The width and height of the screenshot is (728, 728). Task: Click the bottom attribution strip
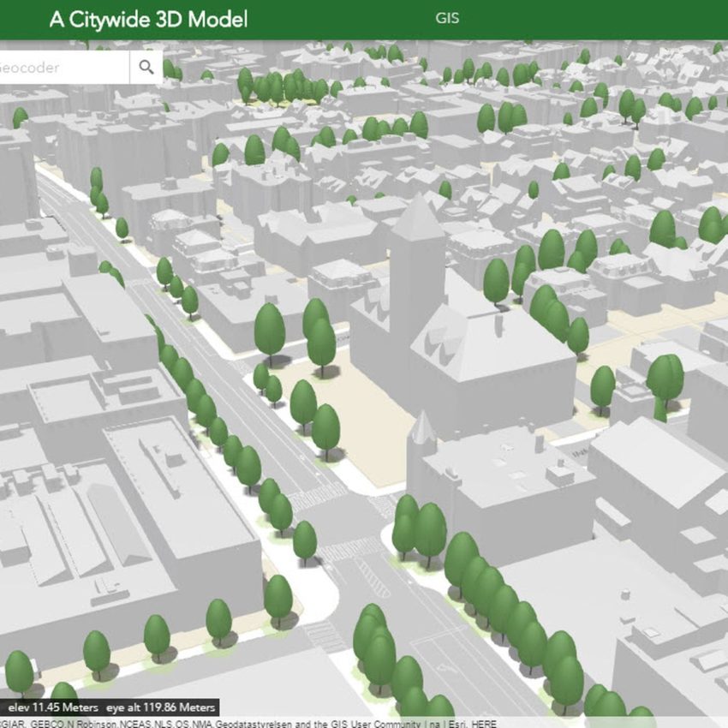(x=600, y=723)
